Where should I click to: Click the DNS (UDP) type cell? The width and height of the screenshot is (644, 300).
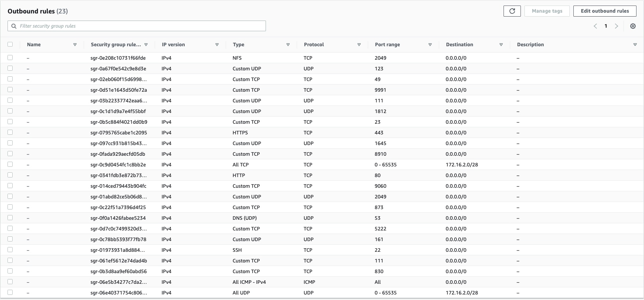pos(245,218)
